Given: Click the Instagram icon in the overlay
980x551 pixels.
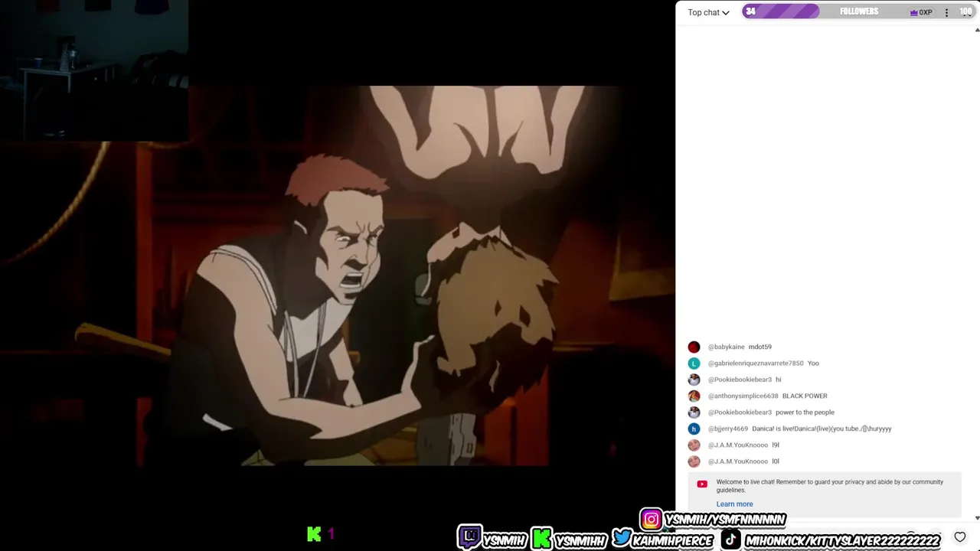Looking at the screenshot, I should tap(651, 520).
